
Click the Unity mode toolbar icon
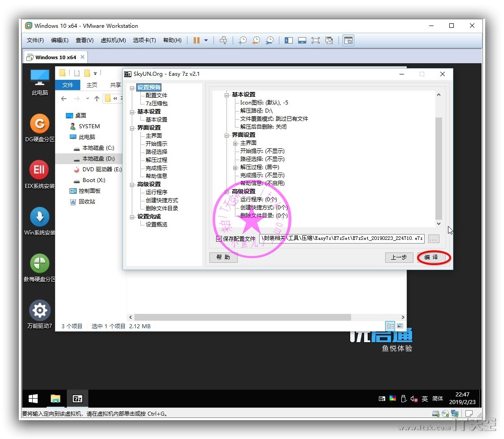point(329,40)
